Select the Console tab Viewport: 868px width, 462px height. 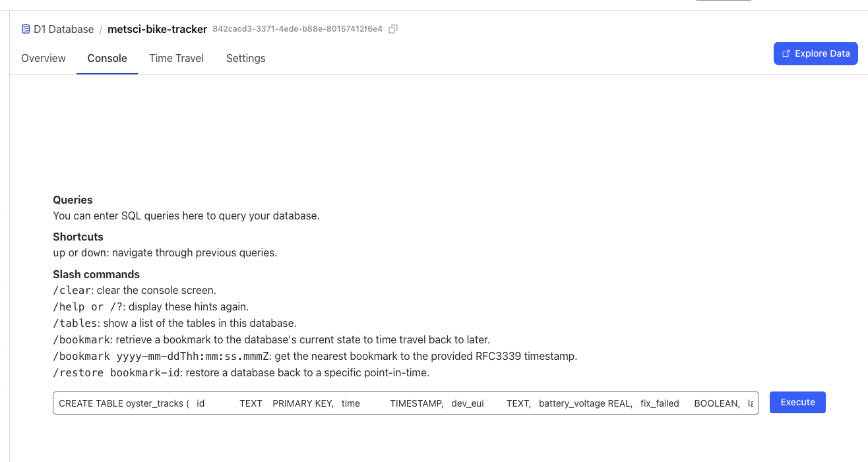pyautogui.click(x=107, y=58)
